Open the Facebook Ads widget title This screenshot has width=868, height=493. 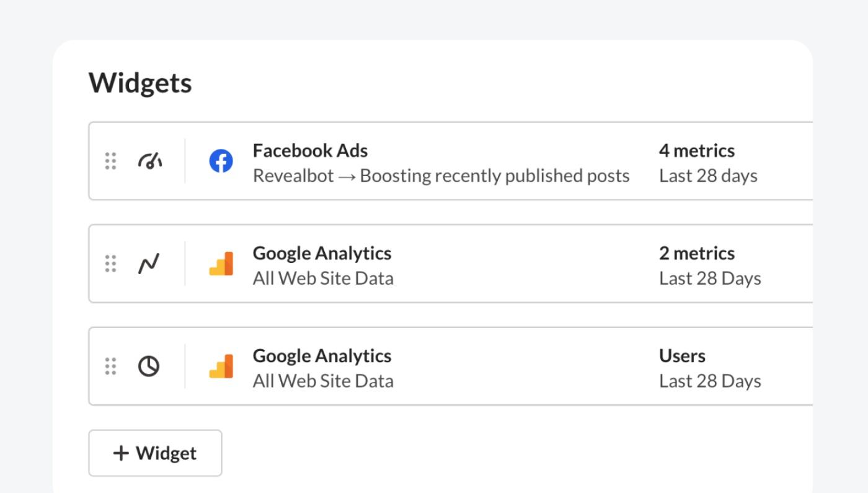tap(310, 151)
